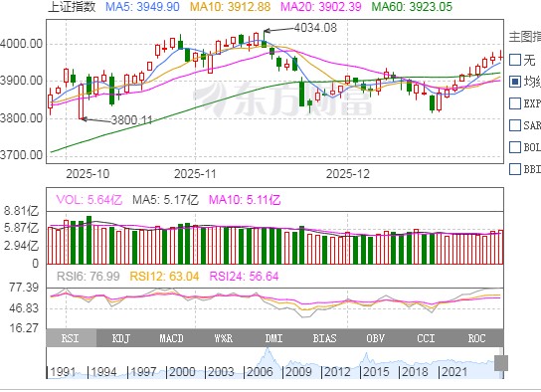Click the 8.81亿 volume axis label
This screenshot has height=392, width=541.
pyautogui.click(x=22, y=211)
